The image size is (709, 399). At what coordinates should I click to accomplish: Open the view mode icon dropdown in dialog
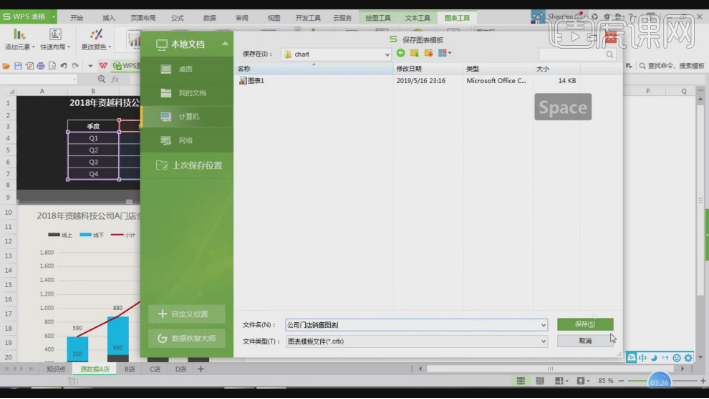(x=444, y=53)
